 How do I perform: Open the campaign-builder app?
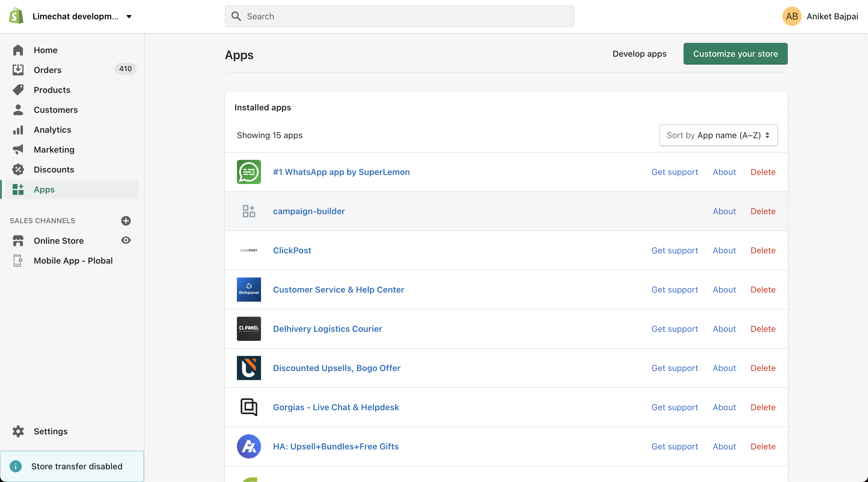(309, 211)
